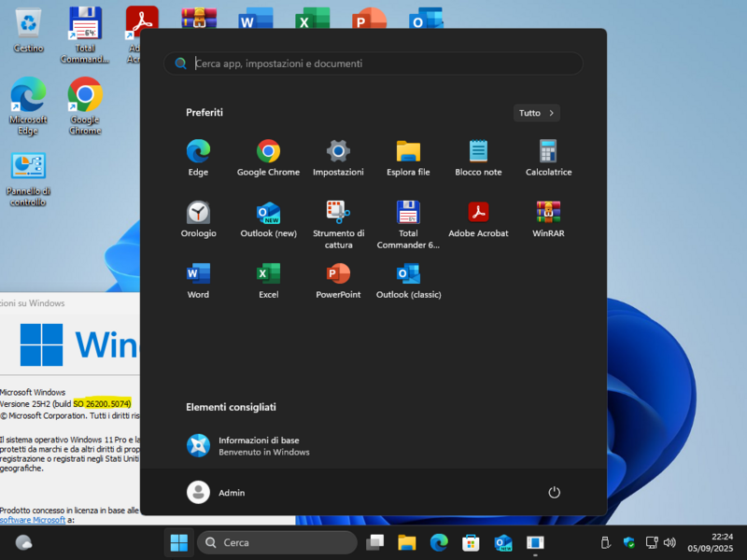Click the power button
Screen dimensions: 747x560
pos(554,492)
